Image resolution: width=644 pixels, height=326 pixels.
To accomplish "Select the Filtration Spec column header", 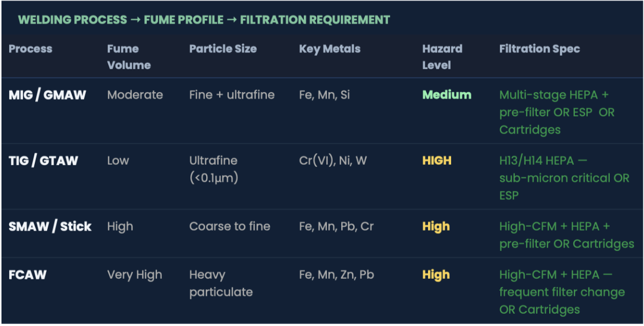I will coord(540,49).
